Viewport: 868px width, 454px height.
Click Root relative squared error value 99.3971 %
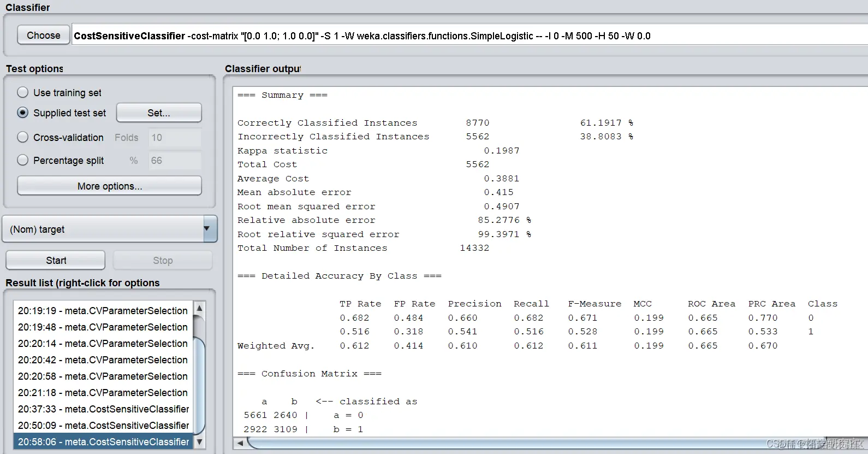point(504,234)
